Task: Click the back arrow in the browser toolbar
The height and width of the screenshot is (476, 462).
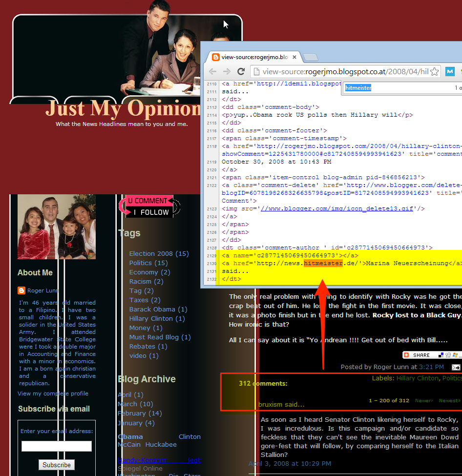Action: [212, 72]
